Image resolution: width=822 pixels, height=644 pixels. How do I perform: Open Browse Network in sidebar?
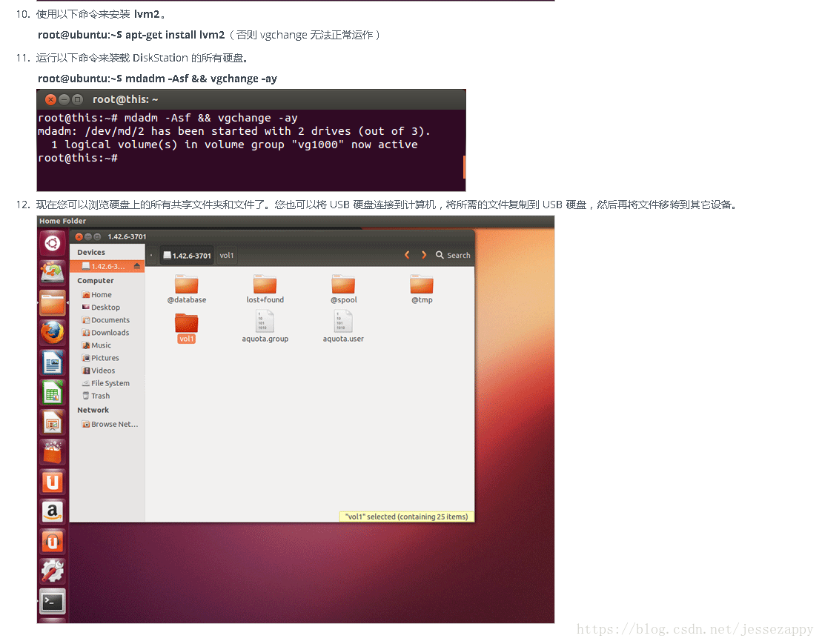pyautogui.click(x=110, y=424)
